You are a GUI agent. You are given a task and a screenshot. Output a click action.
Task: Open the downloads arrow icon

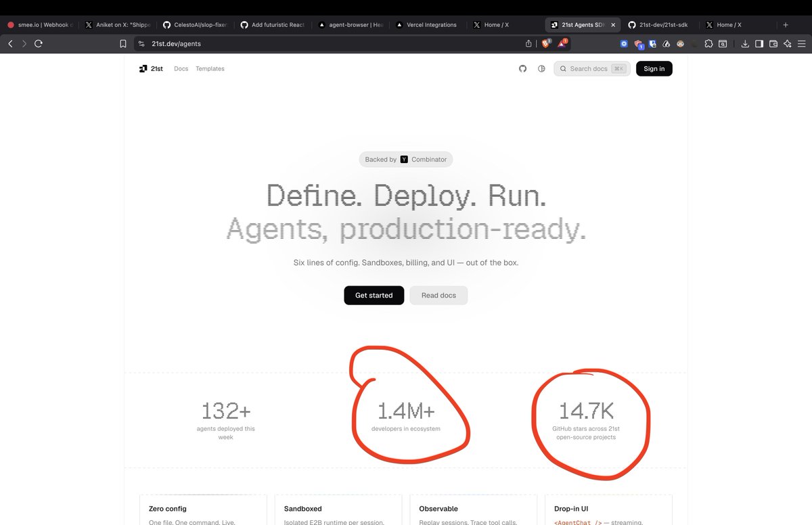745,43
